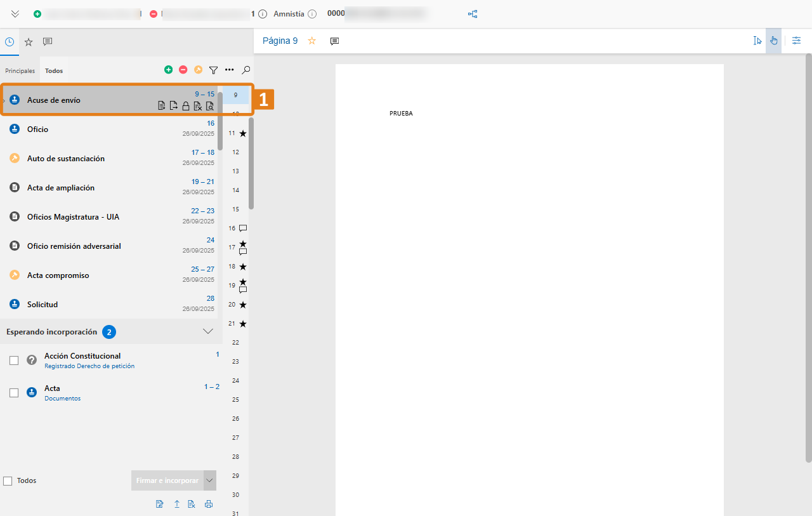Collapse the Esperando incorporación section
812x516 pixels.
click(x=207, y=331)
